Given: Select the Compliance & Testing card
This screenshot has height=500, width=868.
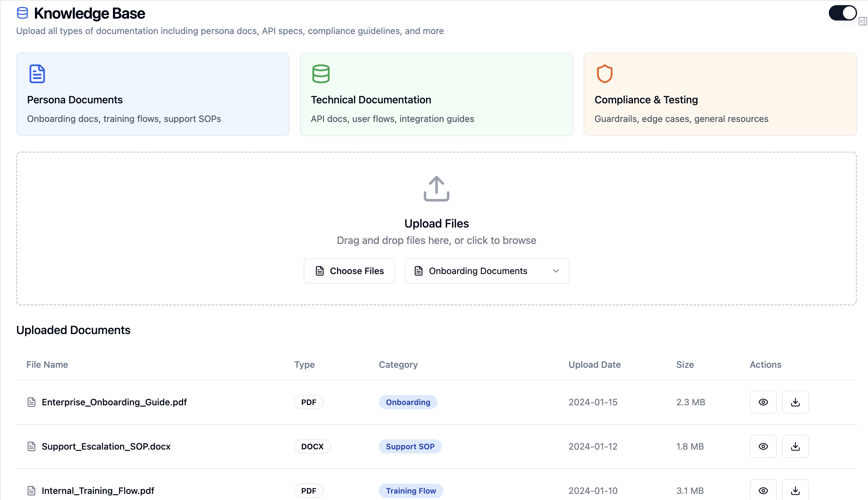Looking at the screenshot, I should pos(720,94).
